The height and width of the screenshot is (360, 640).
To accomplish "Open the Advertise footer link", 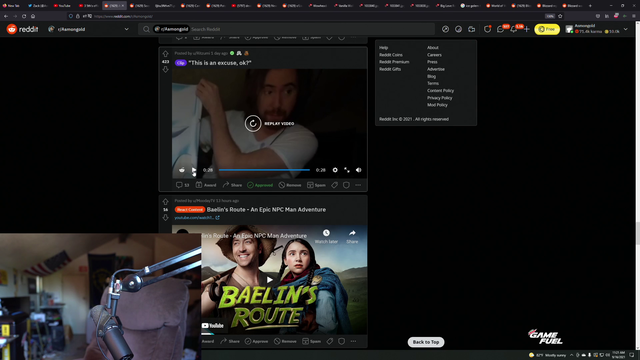I will [436, 69].
